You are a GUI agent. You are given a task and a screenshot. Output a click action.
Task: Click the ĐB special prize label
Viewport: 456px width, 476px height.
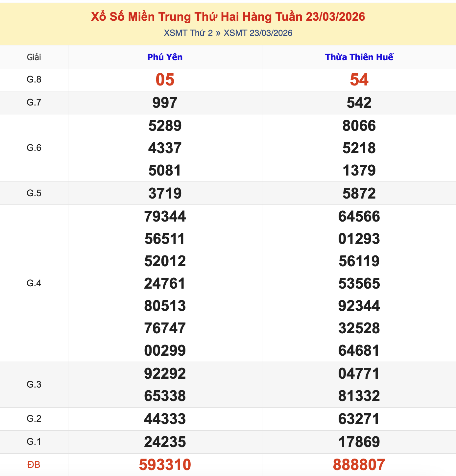coord(34,464)
